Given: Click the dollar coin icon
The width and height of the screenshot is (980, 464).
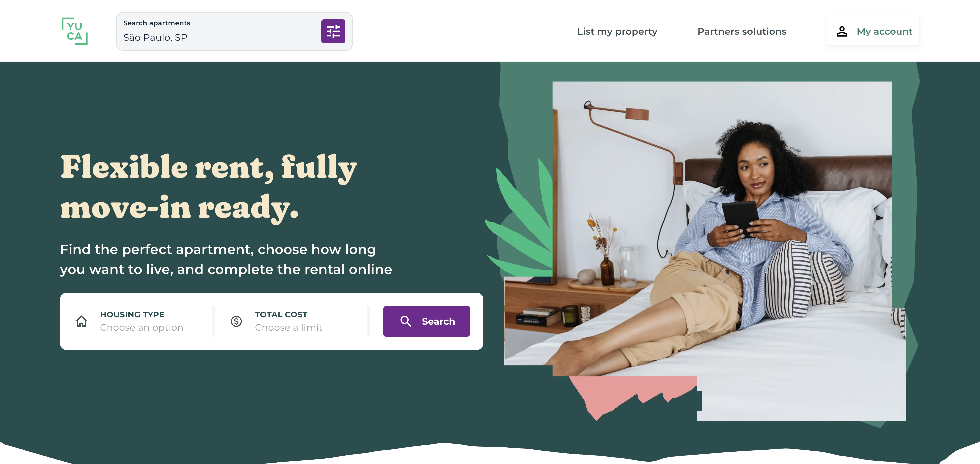Looking at the screenshot, I should (236, 321).
